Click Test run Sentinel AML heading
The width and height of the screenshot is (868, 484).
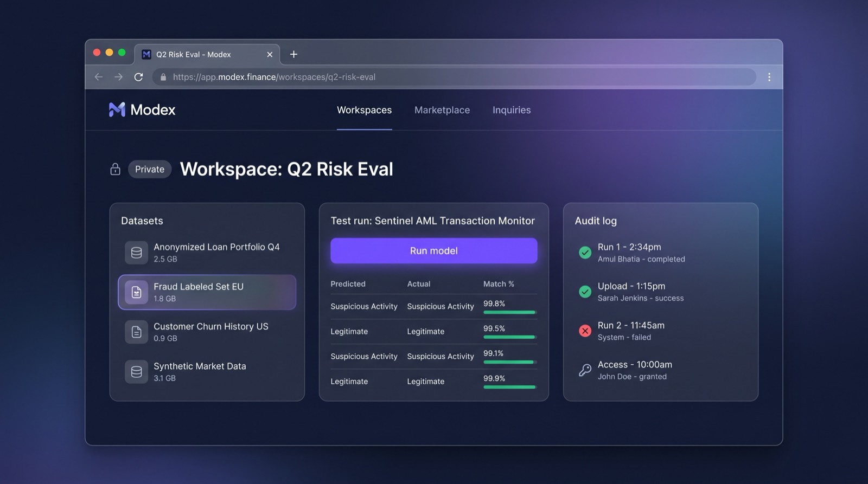pyautogui.click(x=433, y=221)
